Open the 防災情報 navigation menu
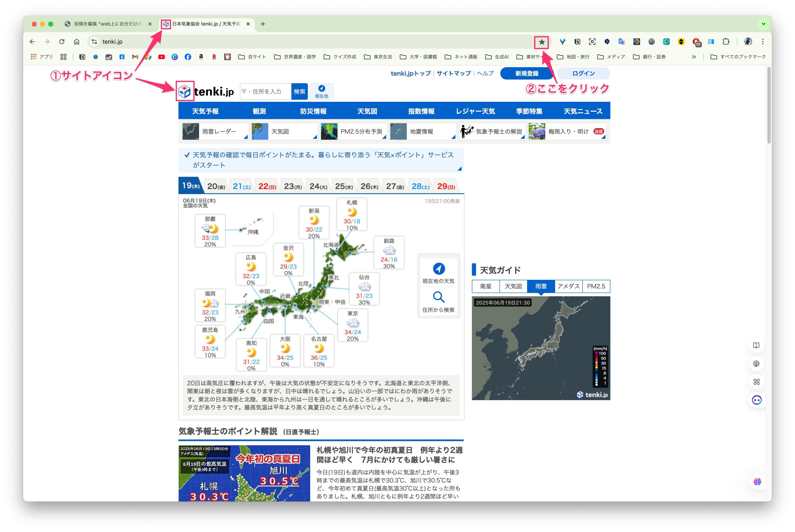Image resolution: width=795 pixels, height=532 pixels. point(313,111)
